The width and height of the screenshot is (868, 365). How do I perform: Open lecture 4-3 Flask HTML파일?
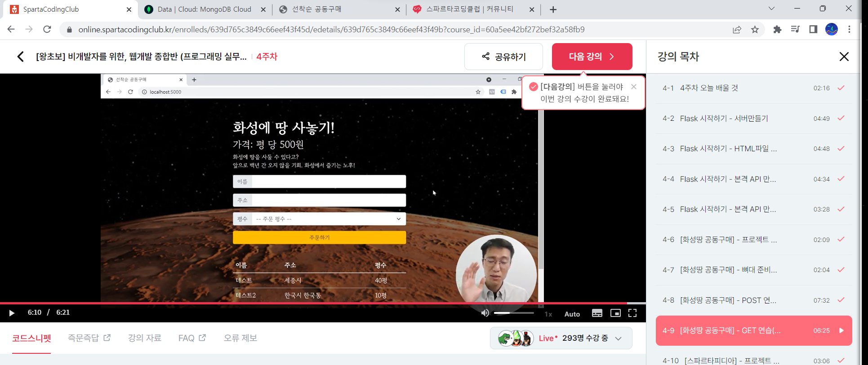pos(753,149)
